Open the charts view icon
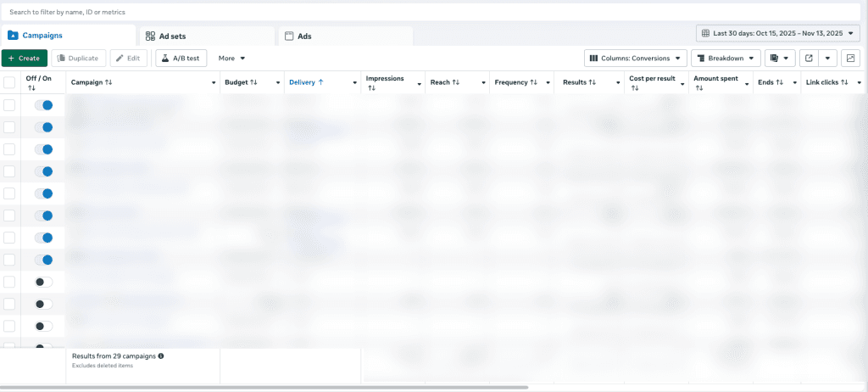868x392 pixels. (849, 59)
